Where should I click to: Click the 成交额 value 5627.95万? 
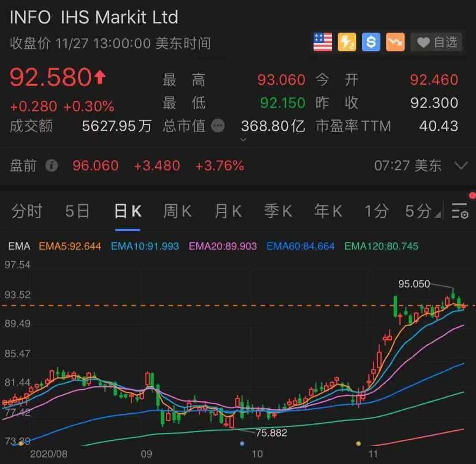[x=116, y=126]
